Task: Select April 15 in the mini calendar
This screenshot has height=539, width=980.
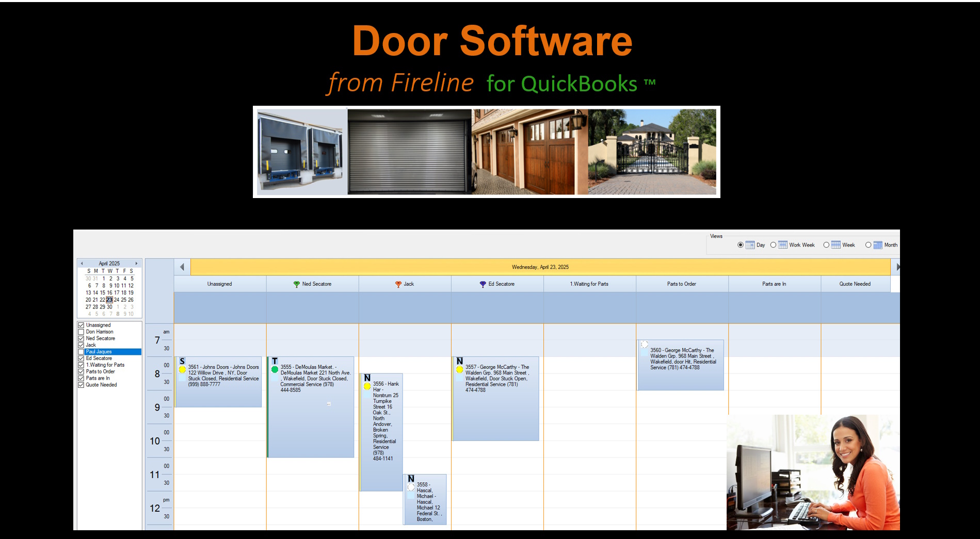Action: (102, 292)
